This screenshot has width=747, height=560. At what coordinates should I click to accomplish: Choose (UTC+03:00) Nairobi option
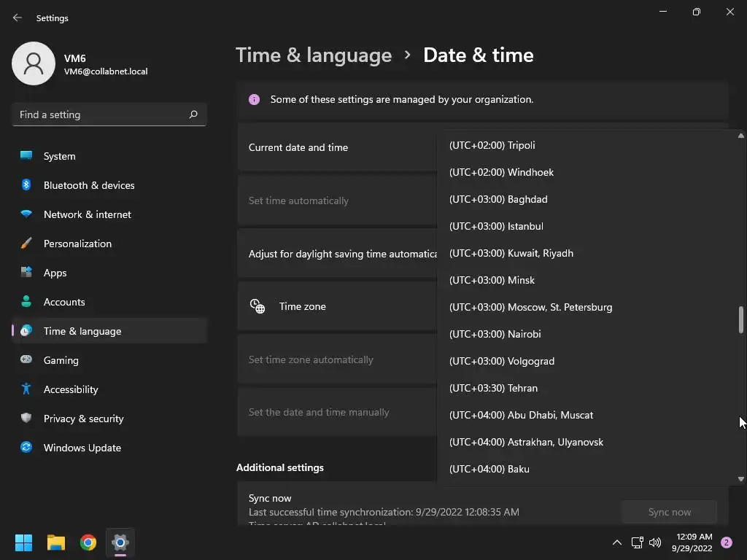click(587, 334)
